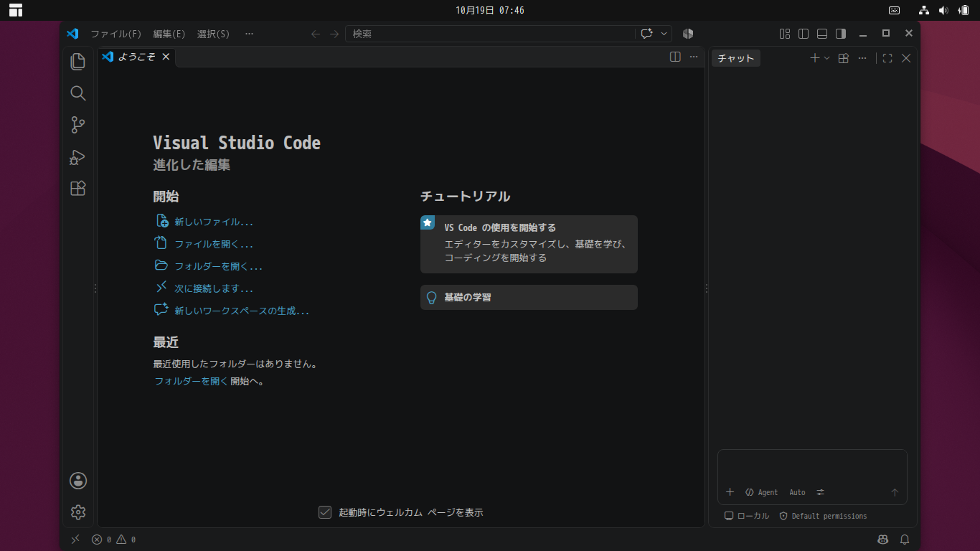Viewport: 980px width, 551px height.
Task: Open the Search view in activity bar
Action: [x=78, y=93]
